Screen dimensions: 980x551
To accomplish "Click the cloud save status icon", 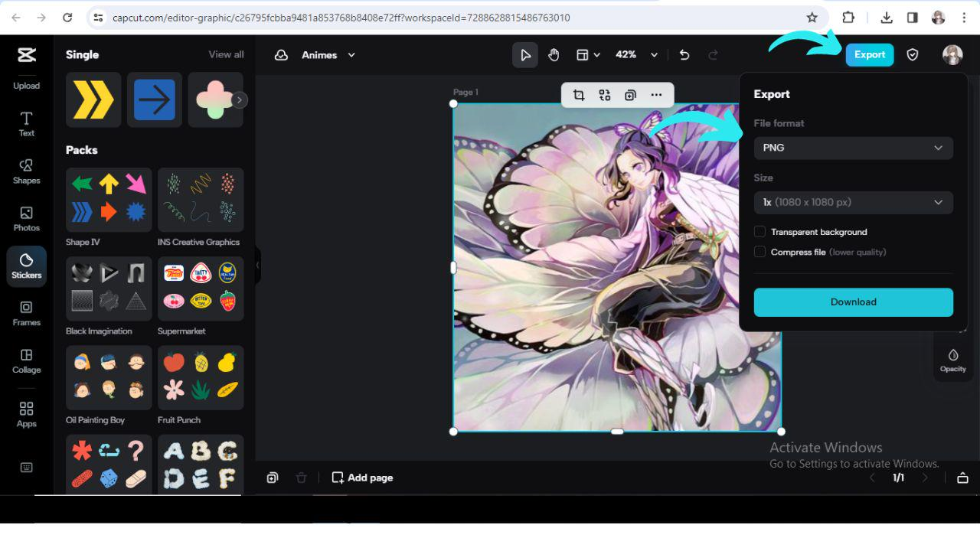I will (x=281, y=55).
